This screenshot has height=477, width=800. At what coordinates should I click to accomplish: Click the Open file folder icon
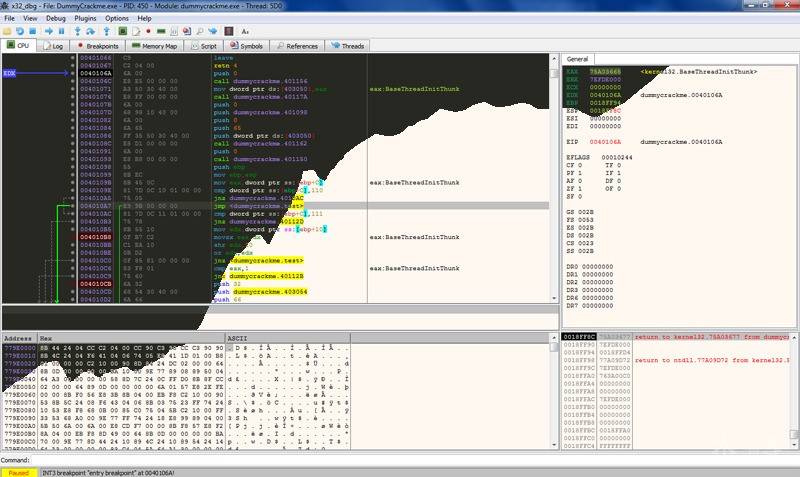[x=7, y=32]
